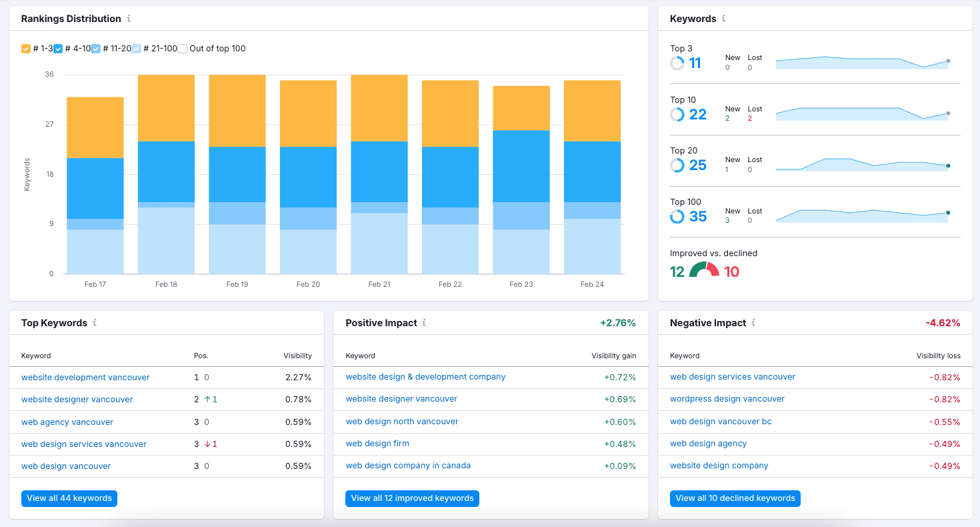Screen dimensions: 980x527
Task: Click web design north vancouver link
Action: coord(402,422)
